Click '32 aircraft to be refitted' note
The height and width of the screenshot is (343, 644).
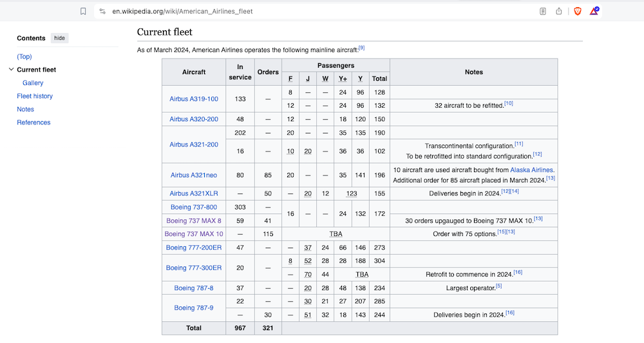point(469,106)
